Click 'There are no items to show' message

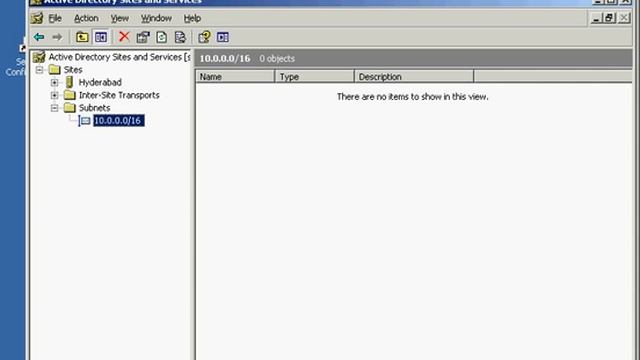click(413, 97)
